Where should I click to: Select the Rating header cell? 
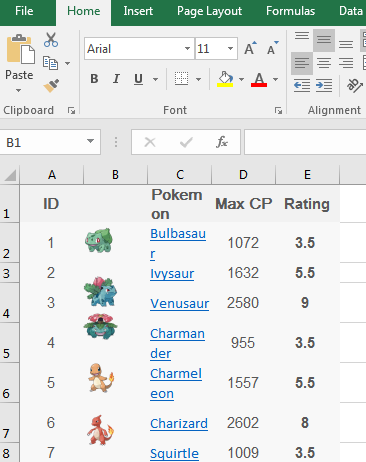tap(307, 204)
